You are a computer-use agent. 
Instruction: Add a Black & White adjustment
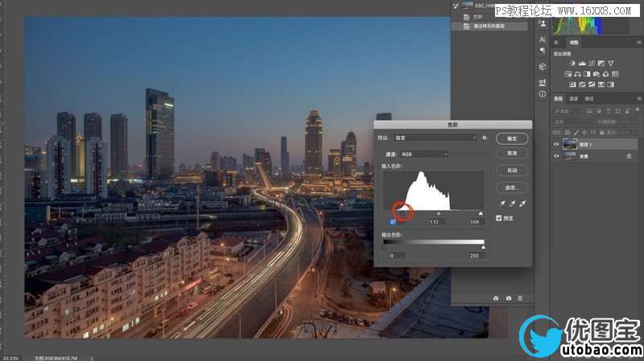pyautogui.click(x=587, y=74)
